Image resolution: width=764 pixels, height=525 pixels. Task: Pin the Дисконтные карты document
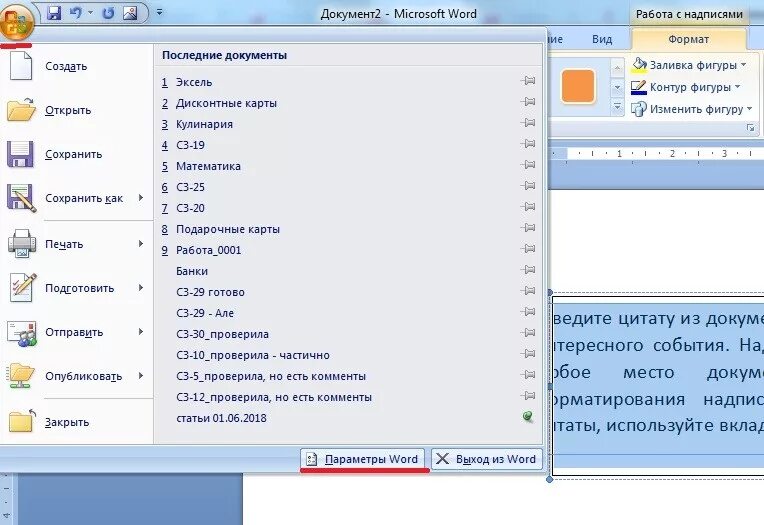(x=528, y=102)
